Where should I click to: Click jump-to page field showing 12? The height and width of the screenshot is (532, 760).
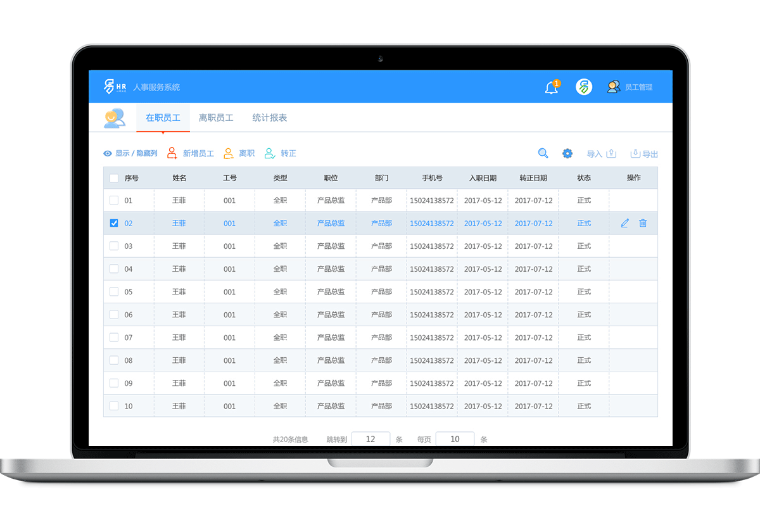[x=370, y=439]
